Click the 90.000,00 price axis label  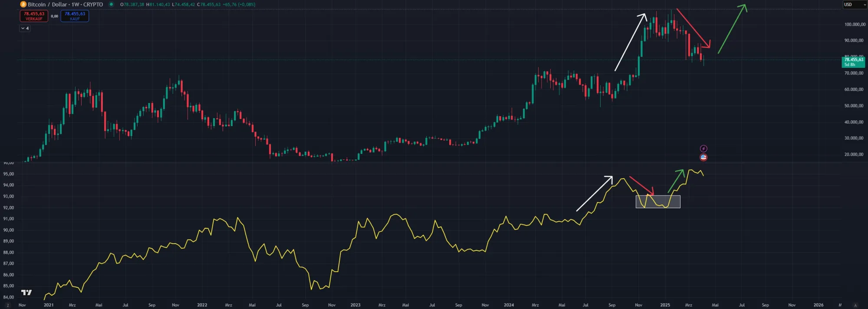(854, 40)
